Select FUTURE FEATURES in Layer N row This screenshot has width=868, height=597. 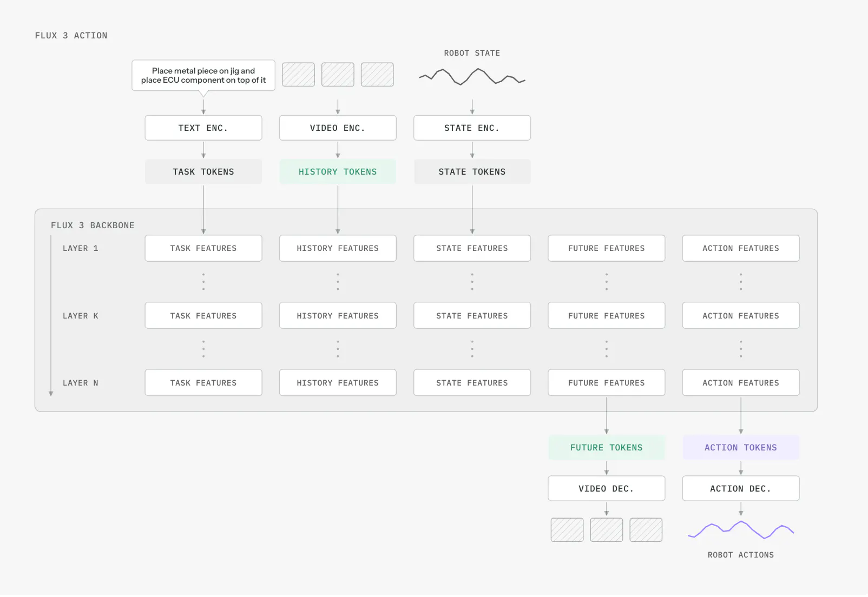pos(607,383)
